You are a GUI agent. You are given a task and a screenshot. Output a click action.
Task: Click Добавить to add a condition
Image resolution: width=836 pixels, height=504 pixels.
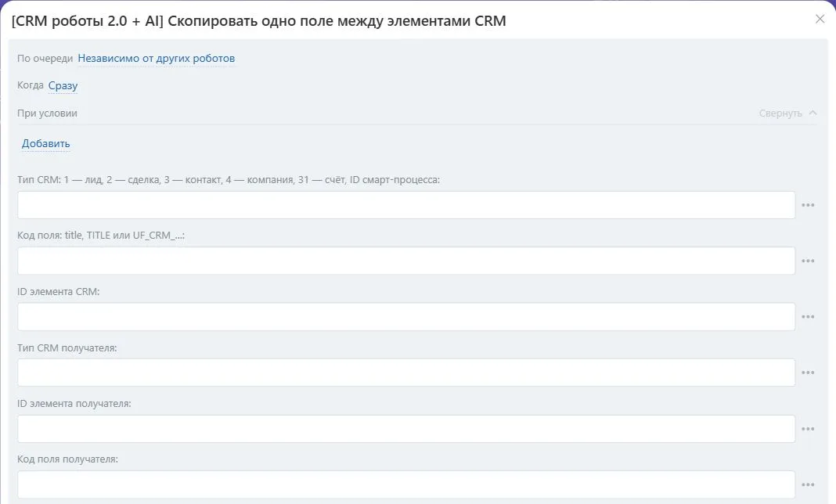click(46, 143)
